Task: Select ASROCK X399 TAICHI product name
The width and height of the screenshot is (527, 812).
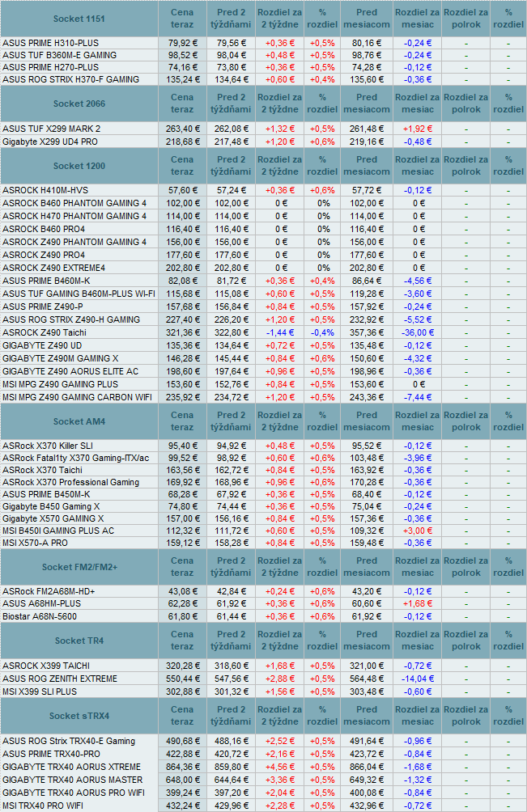Action: click(x=45, y=666)
